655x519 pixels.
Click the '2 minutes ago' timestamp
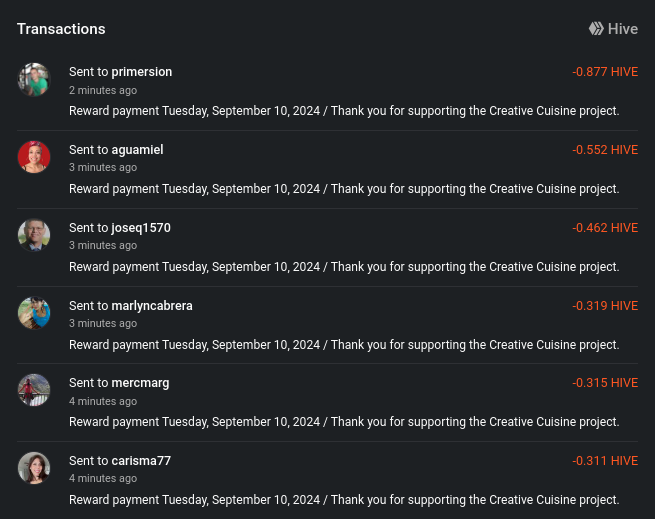point(103,90)
